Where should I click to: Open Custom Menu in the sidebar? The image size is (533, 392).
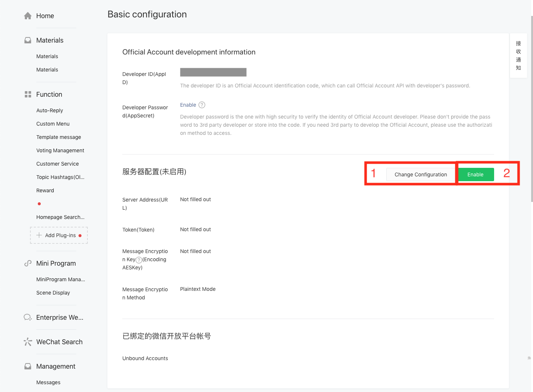coord(53,124)
